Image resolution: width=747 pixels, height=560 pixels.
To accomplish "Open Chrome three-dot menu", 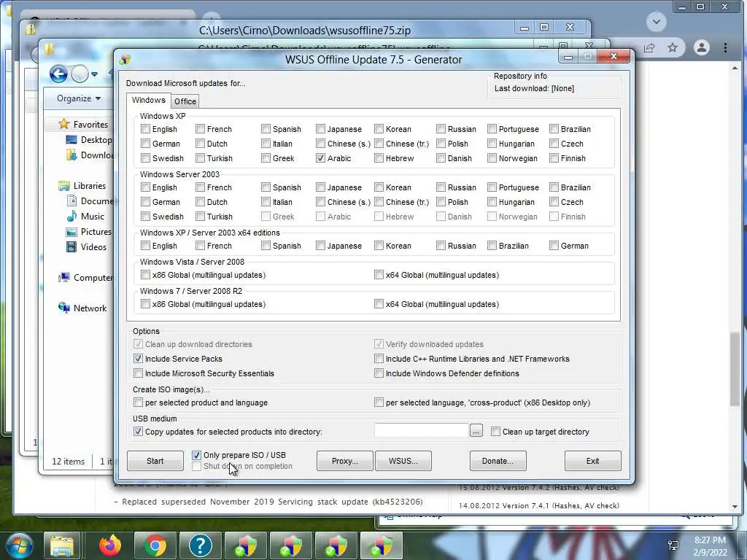I will point(725,47).
